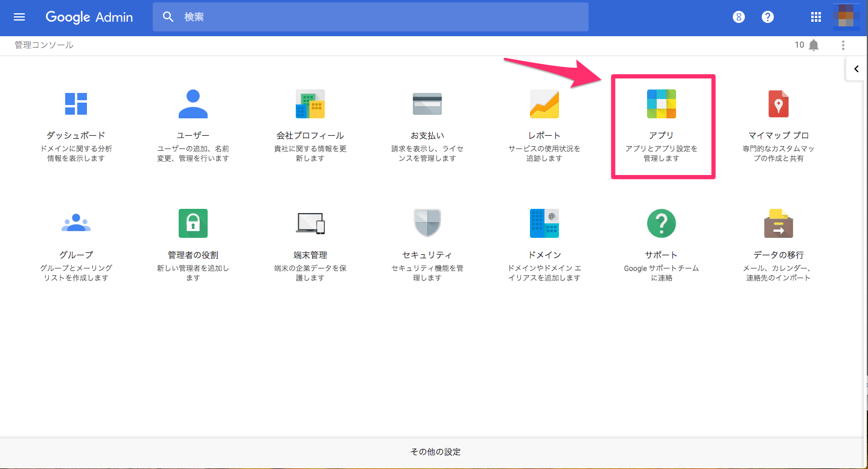Click description 端末の企業データを保護します
This screenshot has height=469, width=868.
[x=310, y=273]
